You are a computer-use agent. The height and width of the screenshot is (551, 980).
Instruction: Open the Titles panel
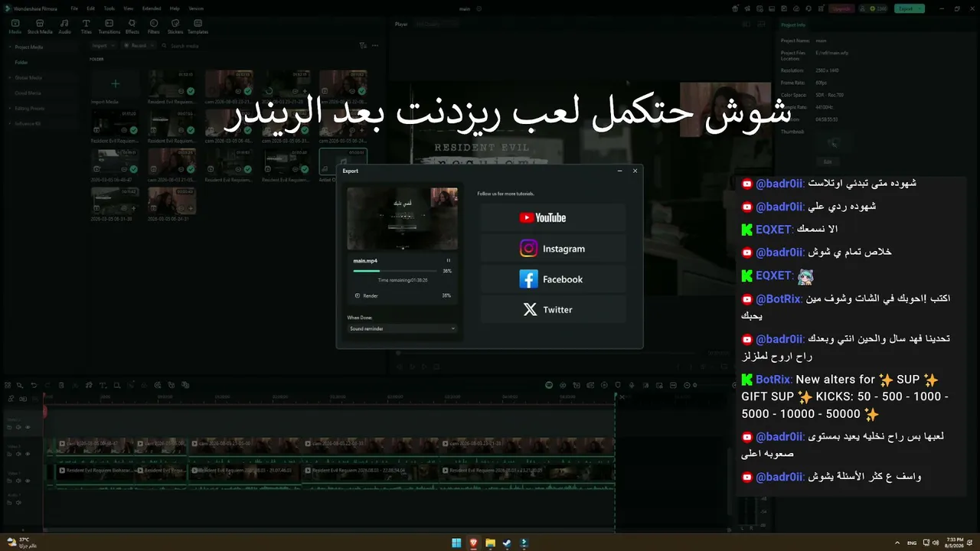pyautogui.click(x=86, y=27)
